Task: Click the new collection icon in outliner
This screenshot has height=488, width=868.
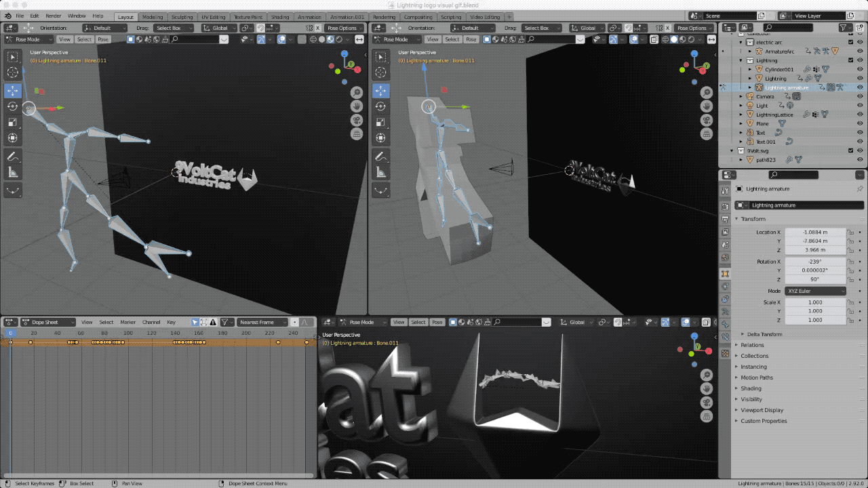Action: (860, 28)
